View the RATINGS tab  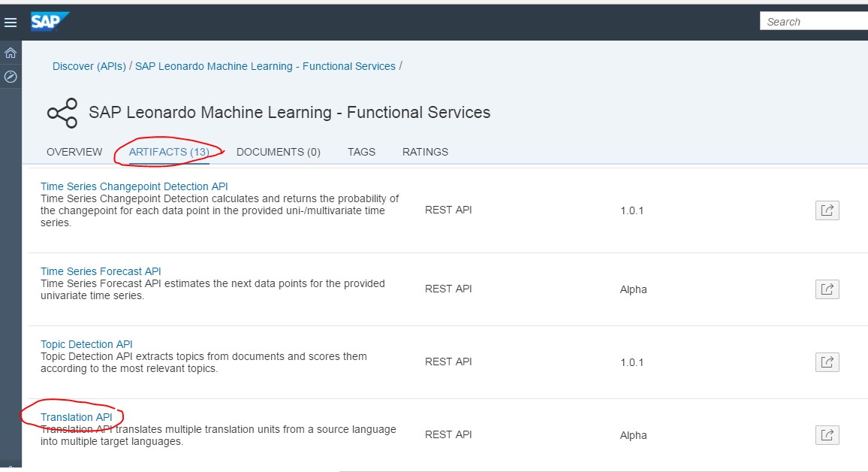point(424,152)
